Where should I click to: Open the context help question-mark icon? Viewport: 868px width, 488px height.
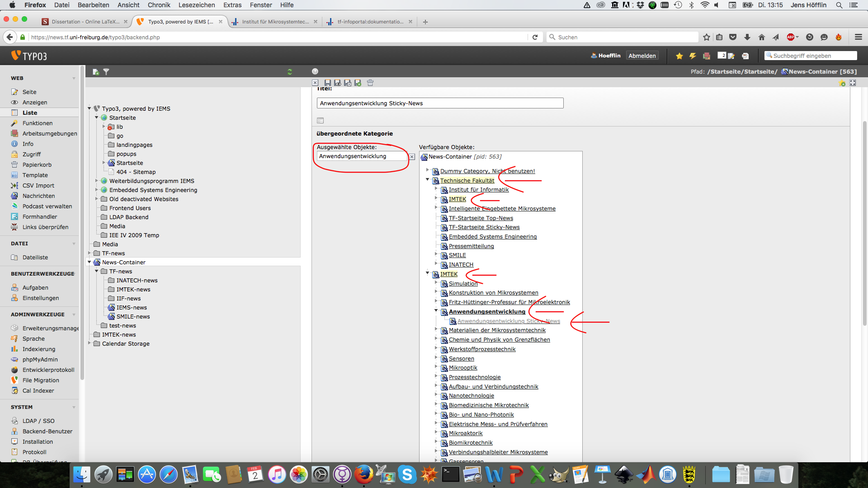pyautogui.click(x=315, y=71)
